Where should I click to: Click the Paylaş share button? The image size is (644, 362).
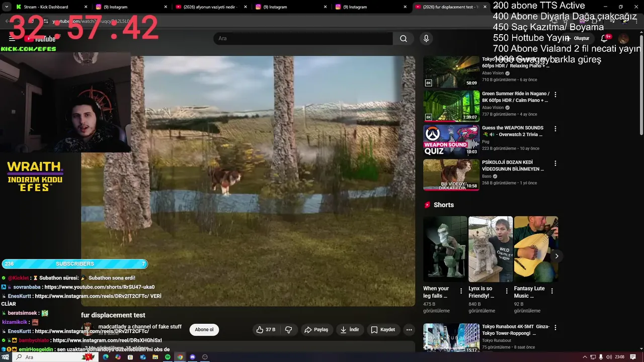[316, 330]
